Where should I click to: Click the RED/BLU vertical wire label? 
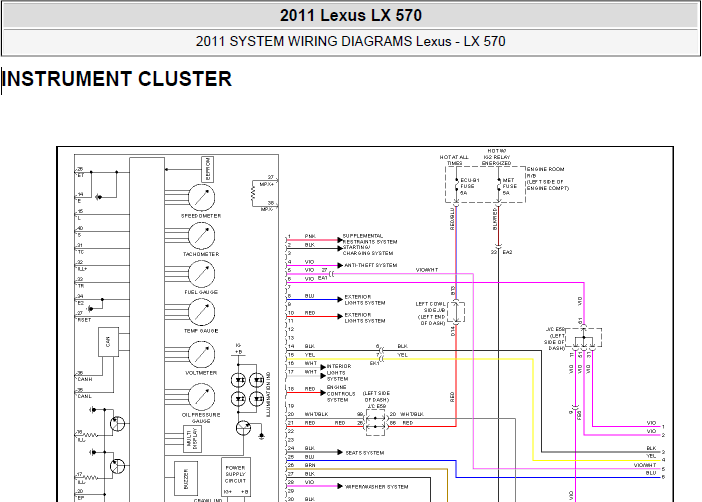coord(452,219)
